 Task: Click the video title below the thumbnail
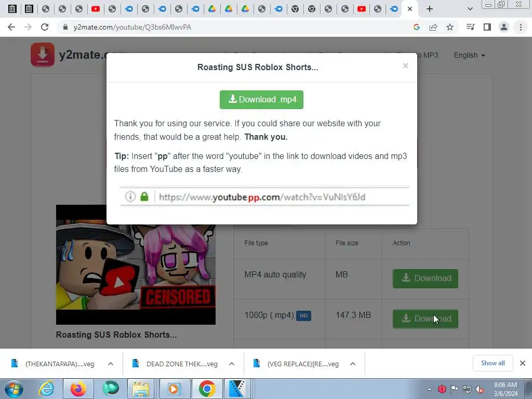116,335
